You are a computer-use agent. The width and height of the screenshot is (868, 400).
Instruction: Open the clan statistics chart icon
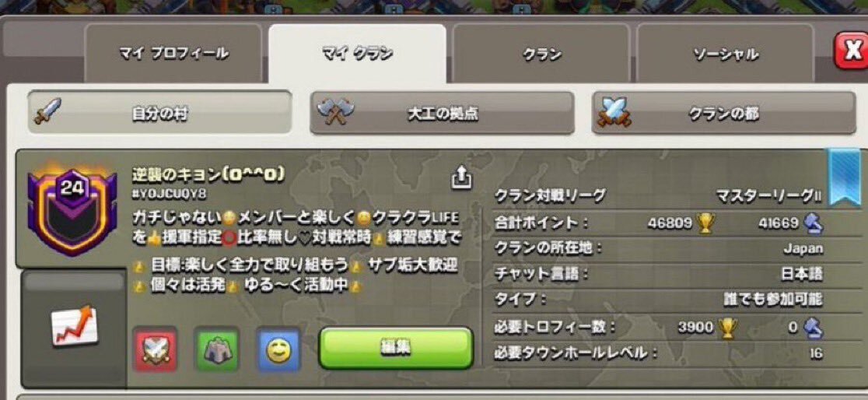[75, 325]
